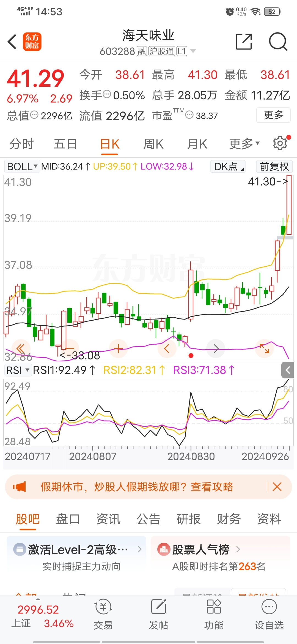
Task: Open 功能 functions icon
Action: point(214,614)
